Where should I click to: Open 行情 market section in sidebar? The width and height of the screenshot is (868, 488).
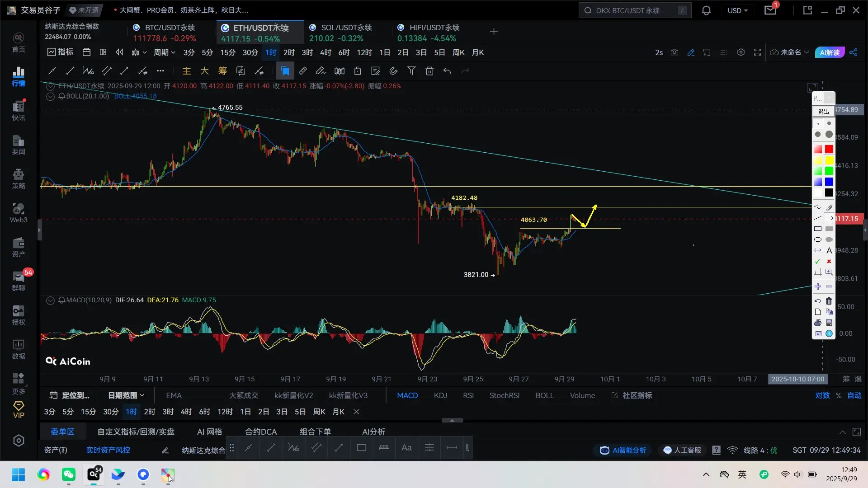(x=19, y=76)
